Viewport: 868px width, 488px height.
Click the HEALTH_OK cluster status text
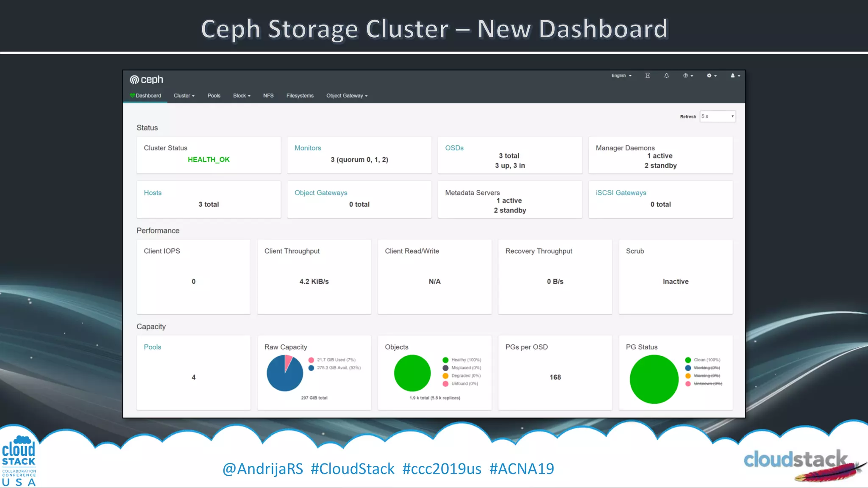tap(209, 160)
